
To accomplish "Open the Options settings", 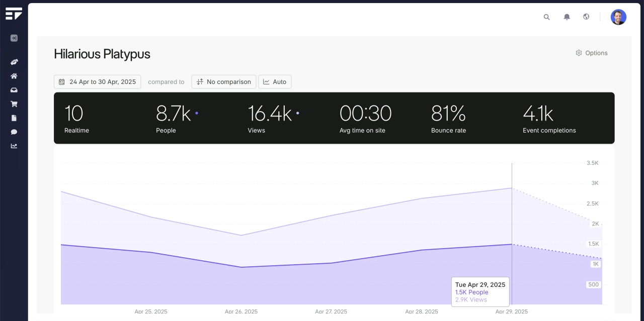I will click(592, 53).
